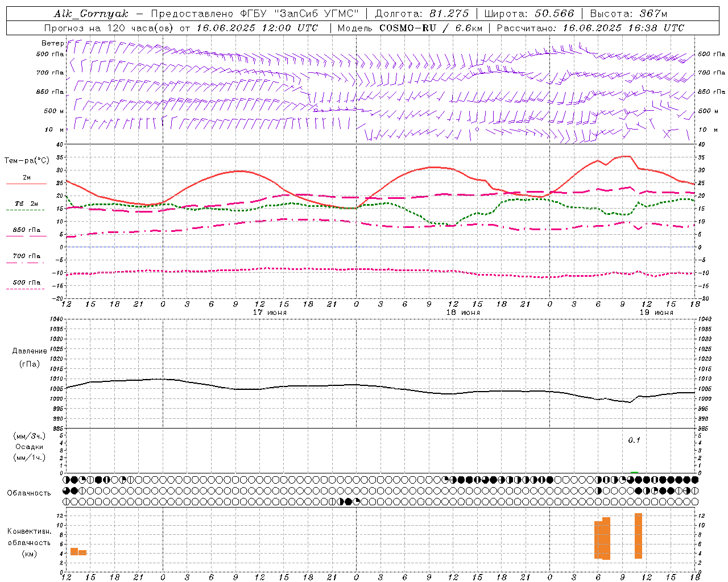Click the longitude value Долгота: 81.275
Viewport: 728px width, 582px height.
[x=422, y=14]
